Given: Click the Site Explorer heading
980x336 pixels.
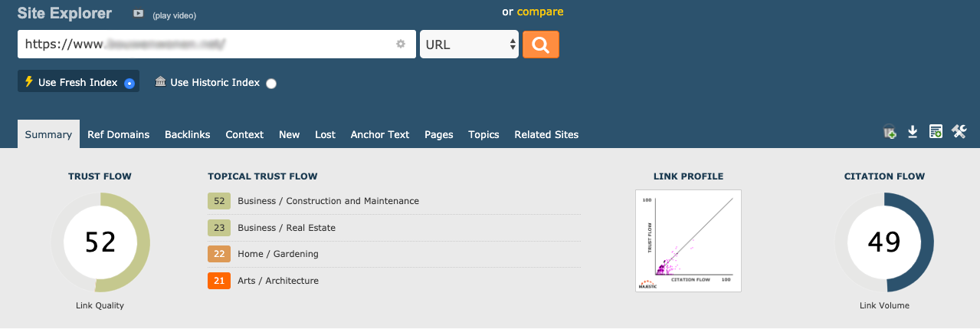Looking at the screenshot, I should [64, 14].
